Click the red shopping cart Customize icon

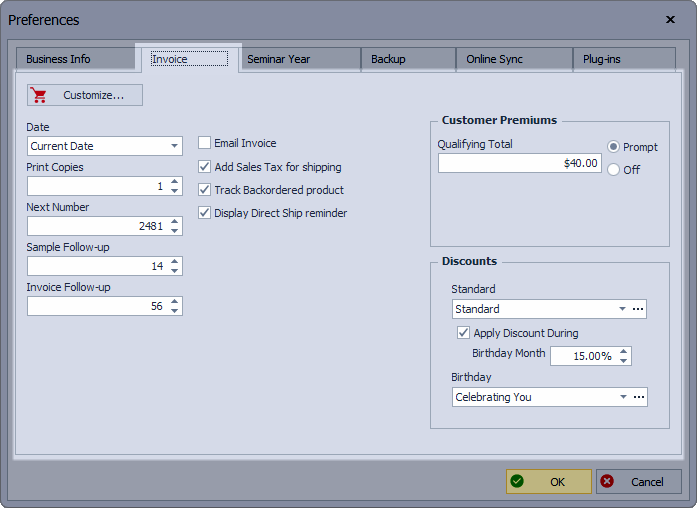(39, 95)
